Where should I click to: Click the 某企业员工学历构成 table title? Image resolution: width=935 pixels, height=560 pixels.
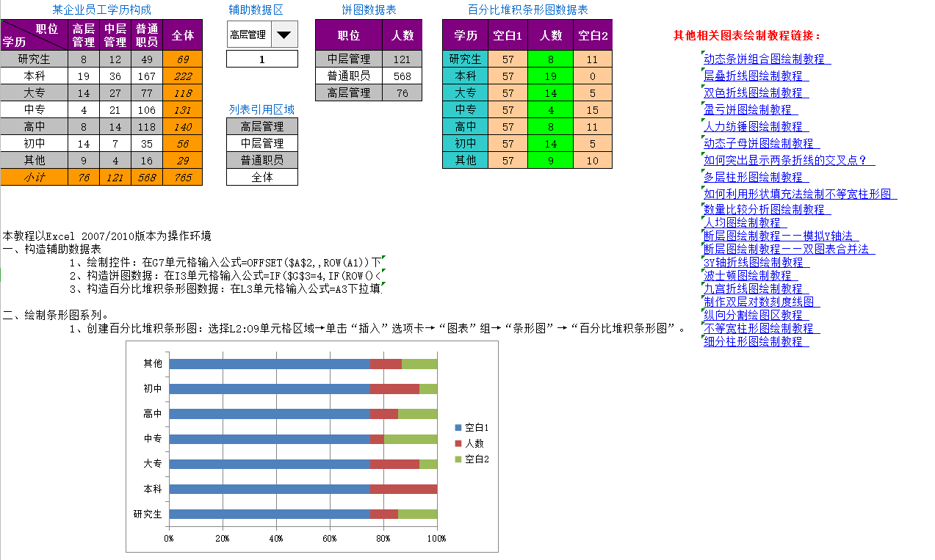point(102,10)
